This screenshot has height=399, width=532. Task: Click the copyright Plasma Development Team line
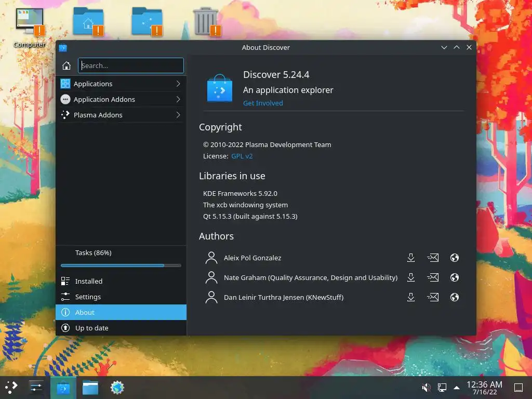tap(267, 145)
